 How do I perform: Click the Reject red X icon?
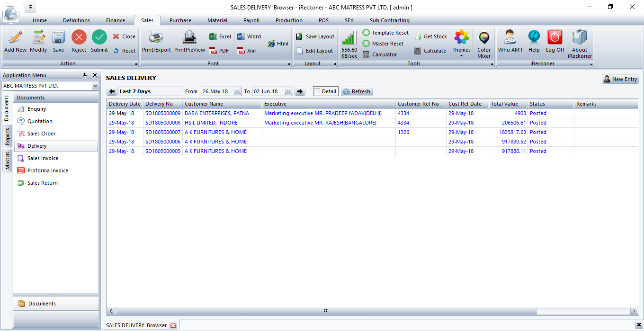click(79, 38)
